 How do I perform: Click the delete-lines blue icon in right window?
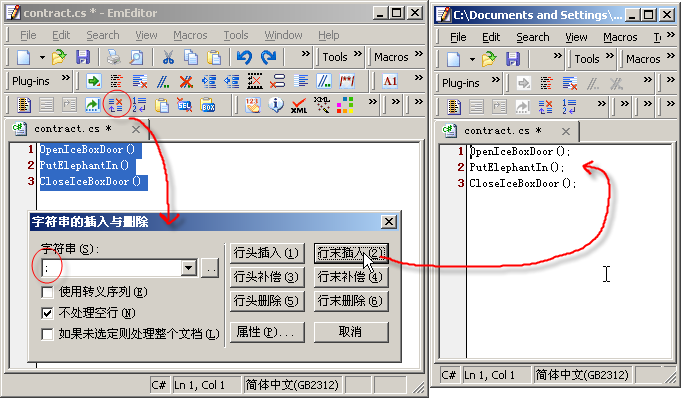570,83
